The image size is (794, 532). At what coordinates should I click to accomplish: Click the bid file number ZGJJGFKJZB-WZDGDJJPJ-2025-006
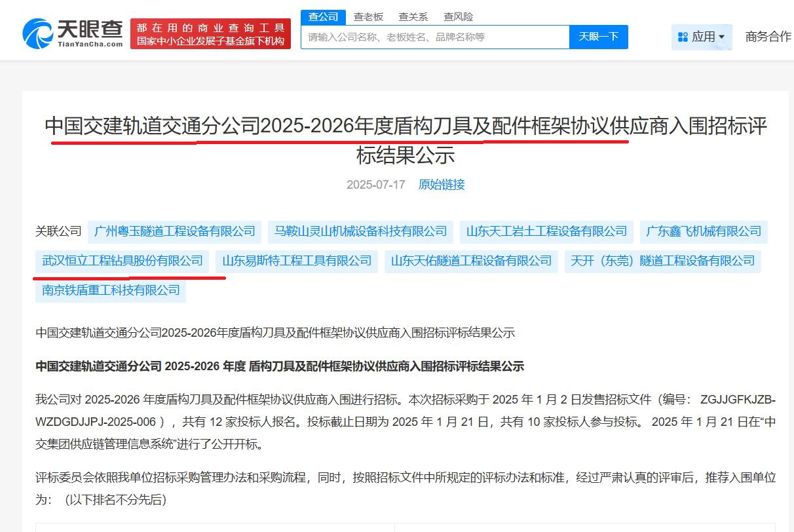coord(406,411)
